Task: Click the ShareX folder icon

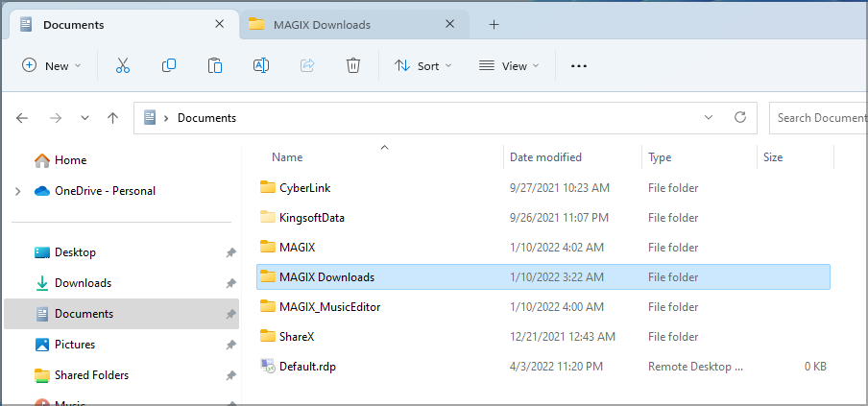Action: tap(268, 336)
